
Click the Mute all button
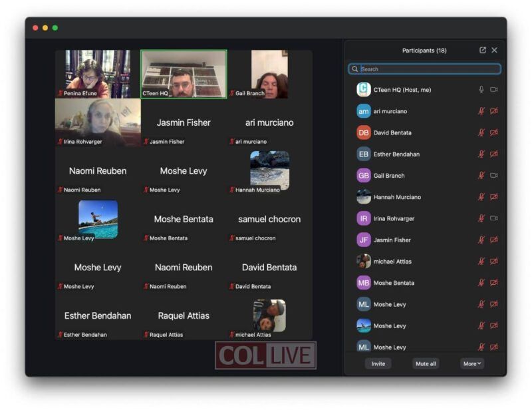click(x=426, y=363)
